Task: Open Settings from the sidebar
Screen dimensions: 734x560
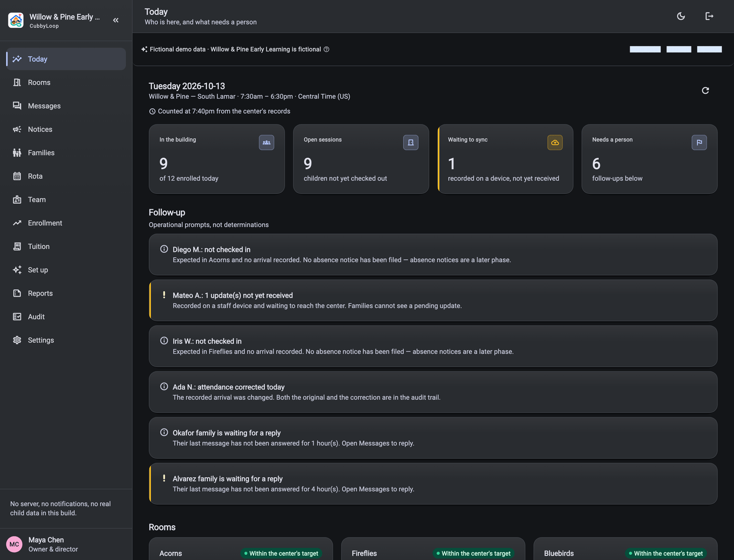Action: tap(66, 340)
